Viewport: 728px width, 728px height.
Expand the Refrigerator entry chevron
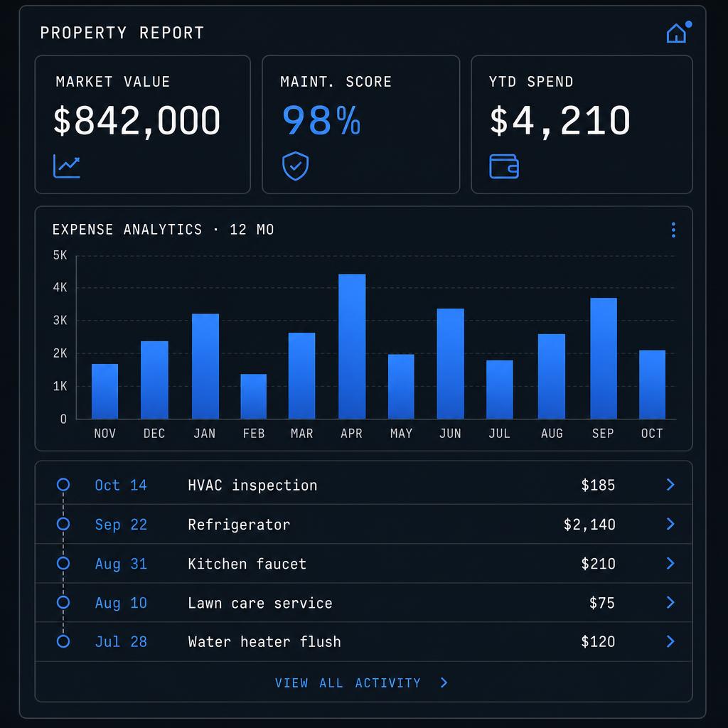coord(670,524)
